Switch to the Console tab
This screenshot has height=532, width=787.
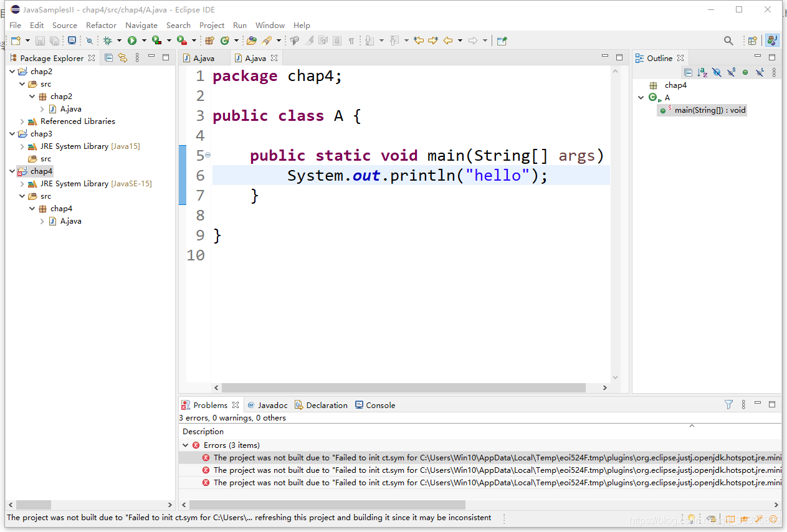[x=375, y=406]
